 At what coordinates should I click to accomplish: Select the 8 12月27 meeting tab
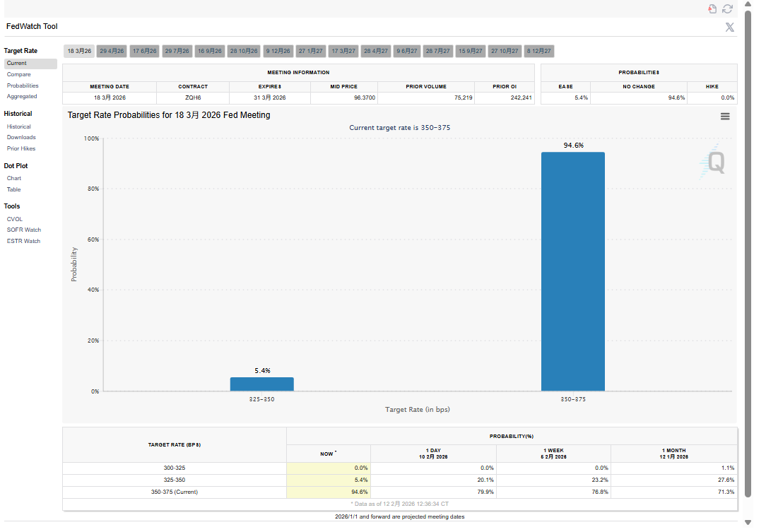539,51
